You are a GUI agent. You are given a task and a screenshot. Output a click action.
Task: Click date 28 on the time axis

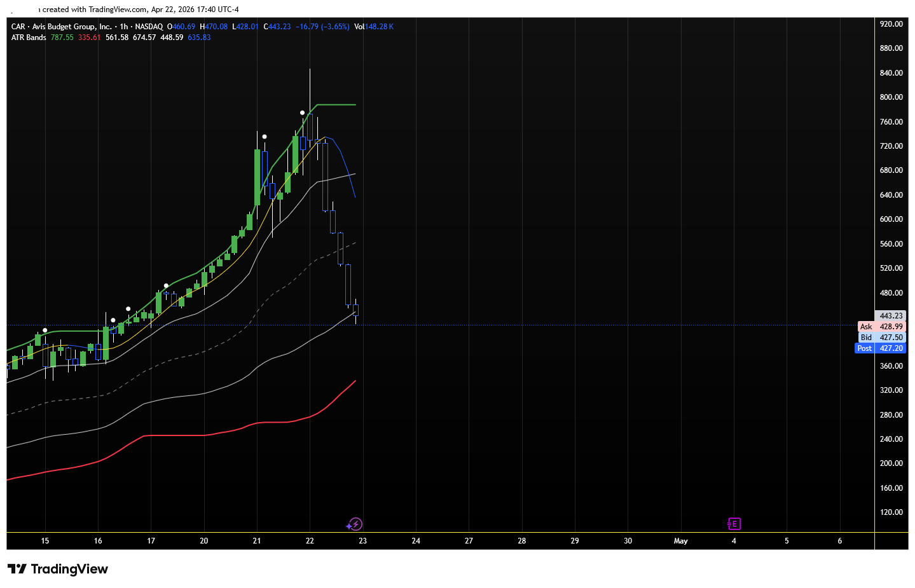522,541
